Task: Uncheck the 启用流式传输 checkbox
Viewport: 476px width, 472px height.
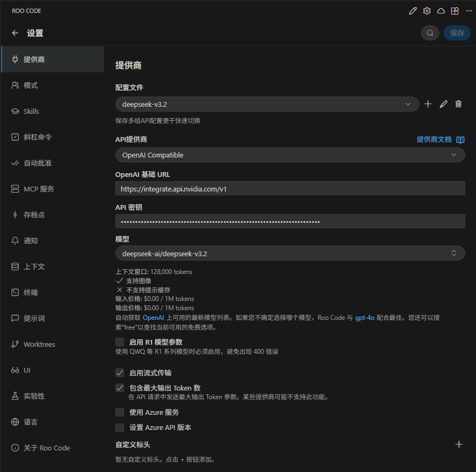Action: [x=120, y=373]
